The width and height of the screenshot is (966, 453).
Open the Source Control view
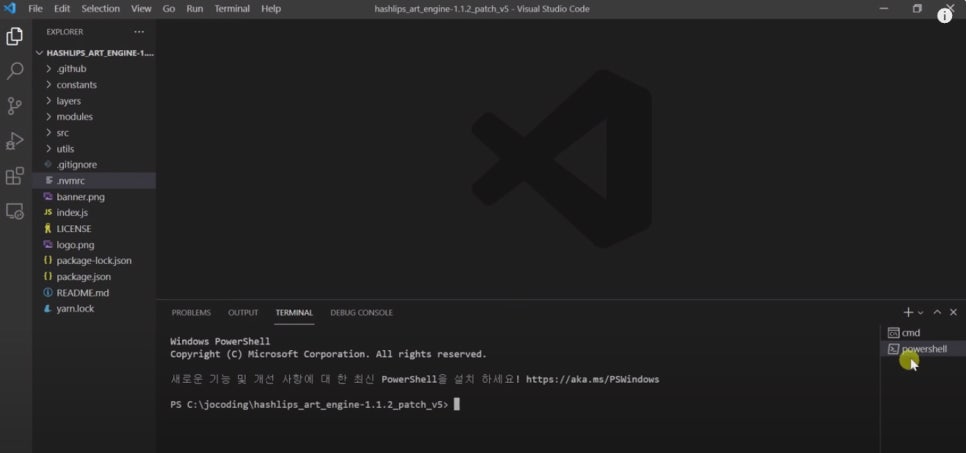(15, 106)
